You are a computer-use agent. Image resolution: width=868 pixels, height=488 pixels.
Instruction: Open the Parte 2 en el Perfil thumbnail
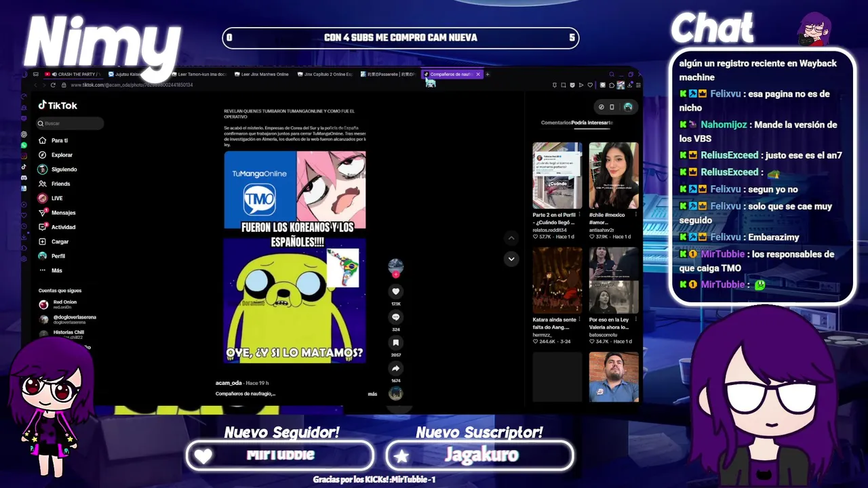point(557,176)
